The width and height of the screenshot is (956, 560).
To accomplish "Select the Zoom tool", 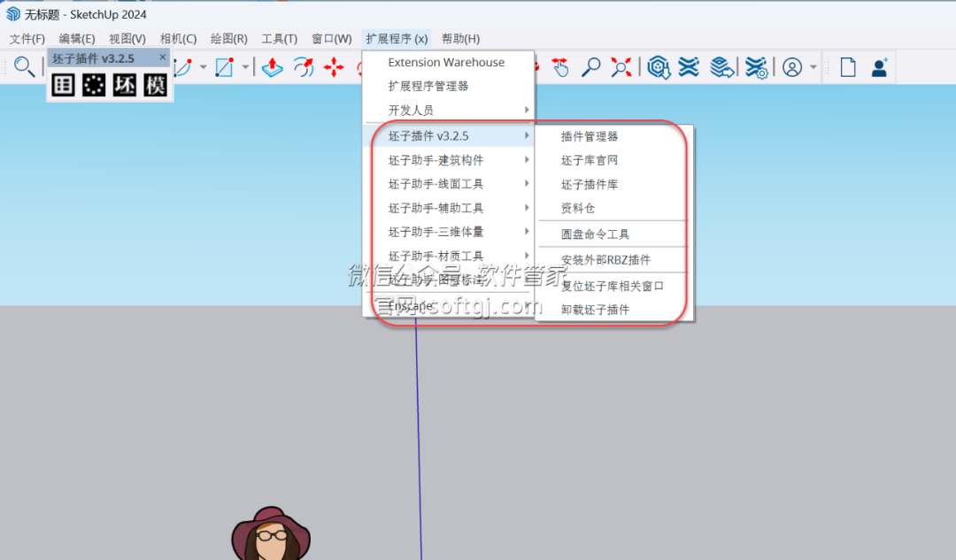I will pyautogui.click(x=590, y=67).
